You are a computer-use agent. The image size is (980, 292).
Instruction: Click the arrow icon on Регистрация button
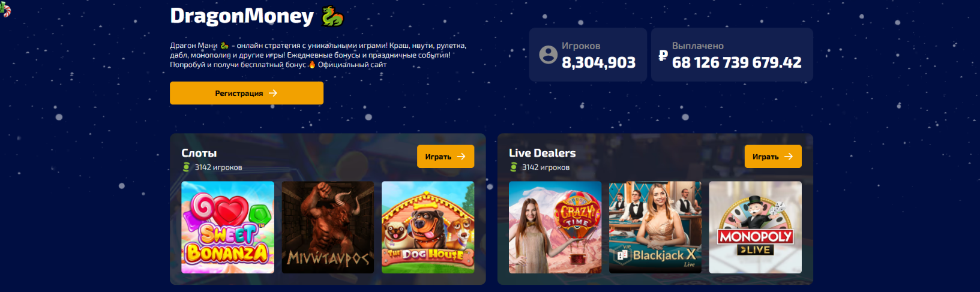tap(273, 93)
